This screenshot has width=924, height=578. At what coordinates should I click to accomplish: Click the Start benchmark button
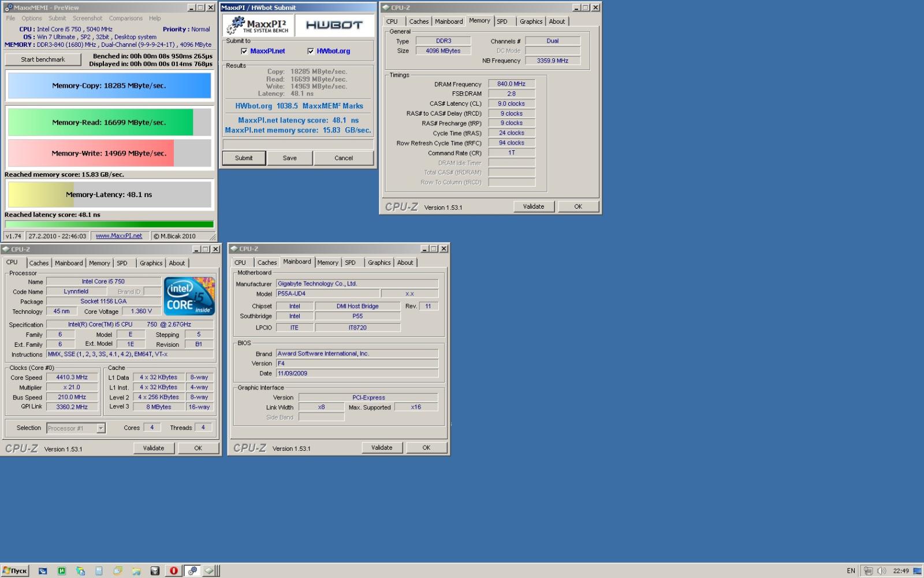click(43, 59)
